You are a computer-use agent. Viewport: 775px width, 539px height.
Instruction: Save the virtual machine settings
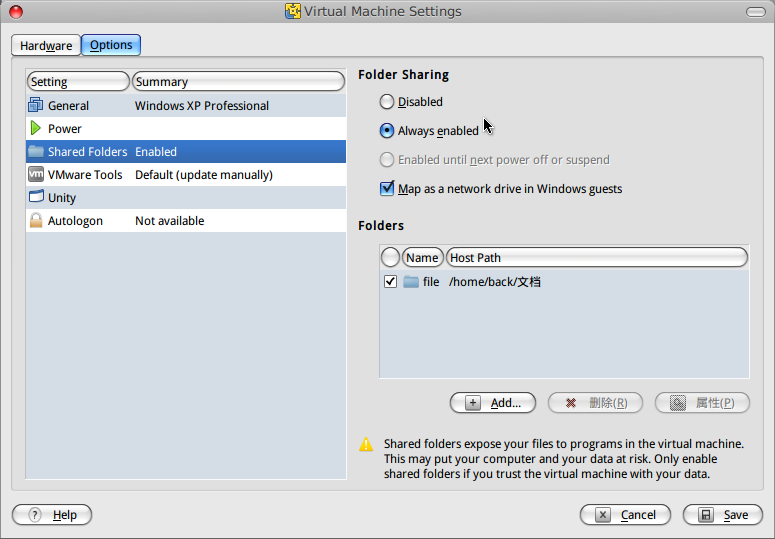pos(723,515)
